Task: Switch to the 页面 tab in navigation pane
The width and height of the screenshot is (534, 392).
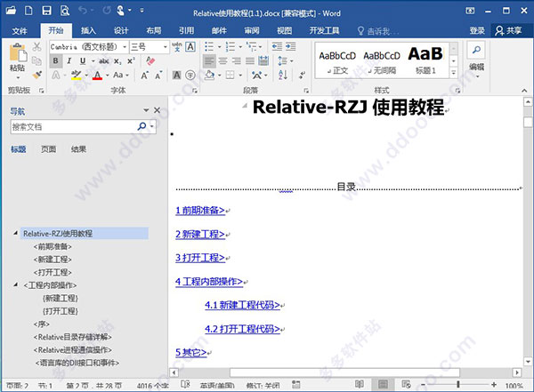Action: tap(48, 149)
